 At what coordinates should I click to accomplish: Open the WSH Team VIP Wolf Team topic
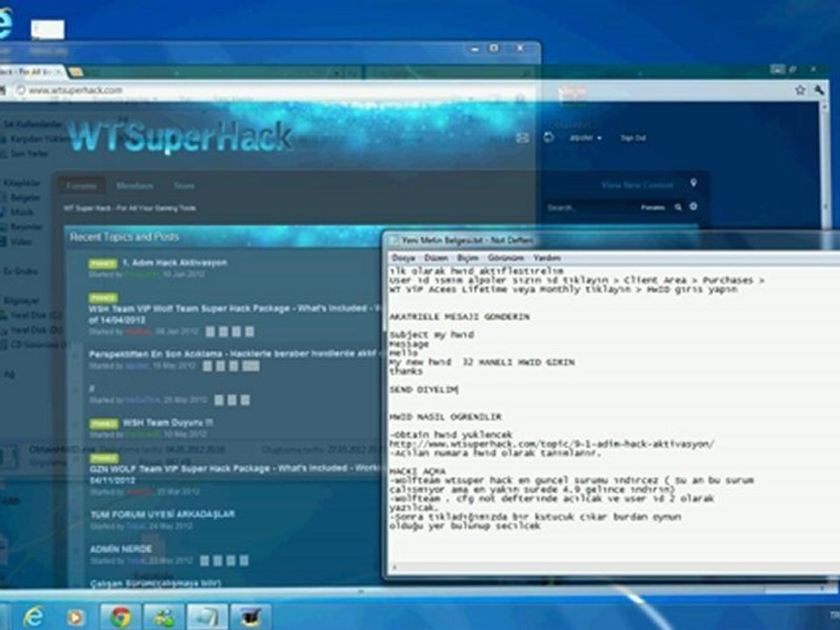[x=234, y=314]
